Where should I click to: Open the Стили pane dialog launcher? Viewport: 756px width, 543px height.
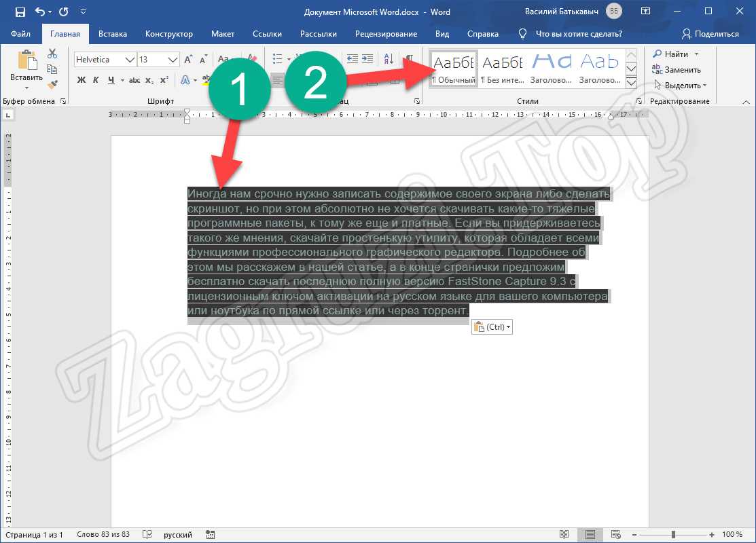[x=639, y=101]
